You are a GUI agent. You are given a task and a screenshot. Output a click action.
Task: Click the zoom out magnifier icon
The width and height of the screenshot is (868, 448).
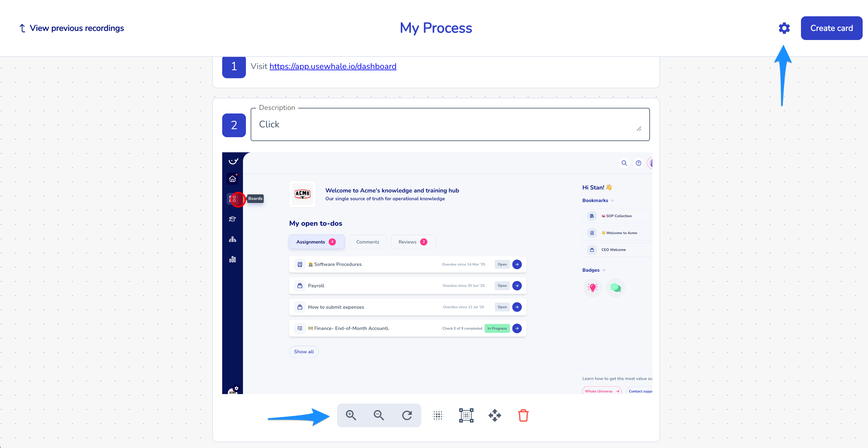(x=379, y=415)
